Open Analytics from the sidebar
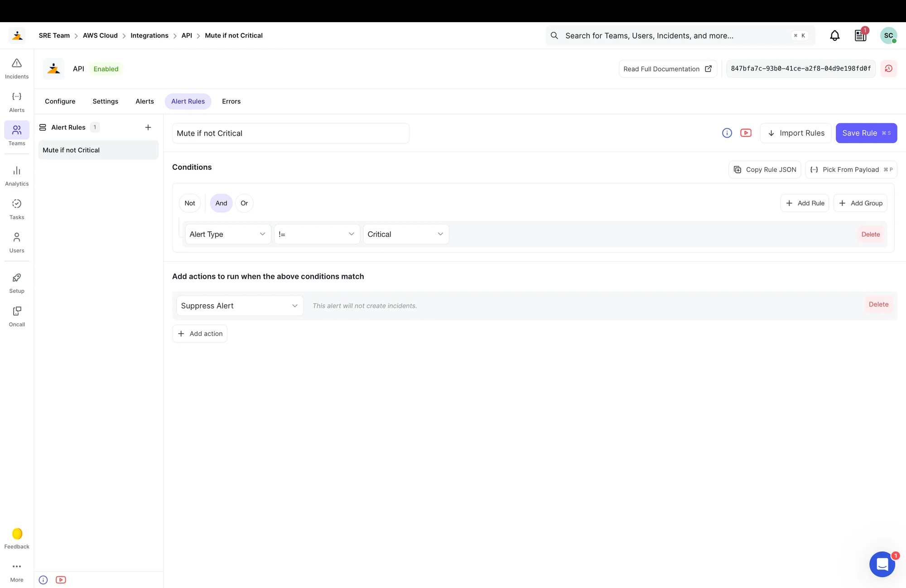 [17, 176]
